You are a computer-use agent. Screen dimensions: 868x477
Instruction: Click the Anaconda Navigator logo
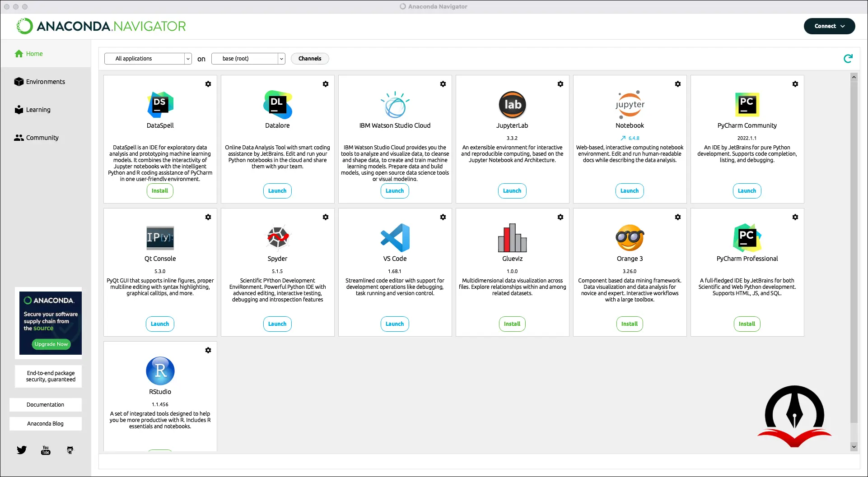click(x=101, y=26)
